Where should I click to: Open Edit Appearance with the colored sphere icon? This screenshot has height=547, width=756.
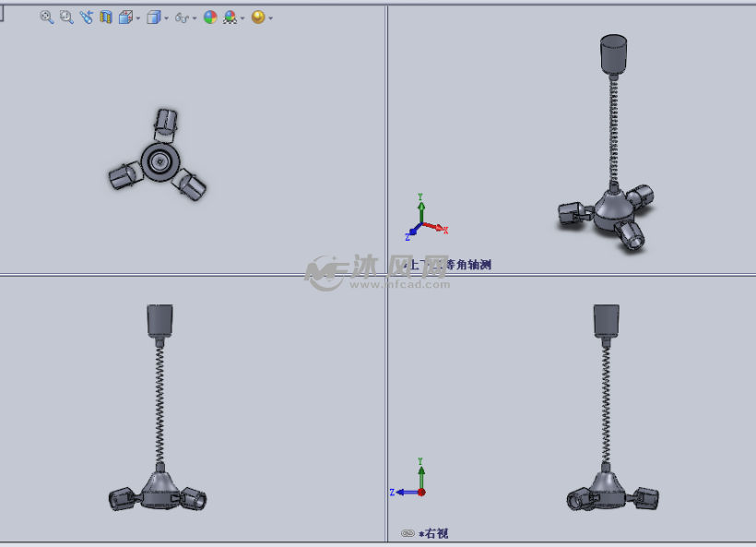[x=210, y=17]
